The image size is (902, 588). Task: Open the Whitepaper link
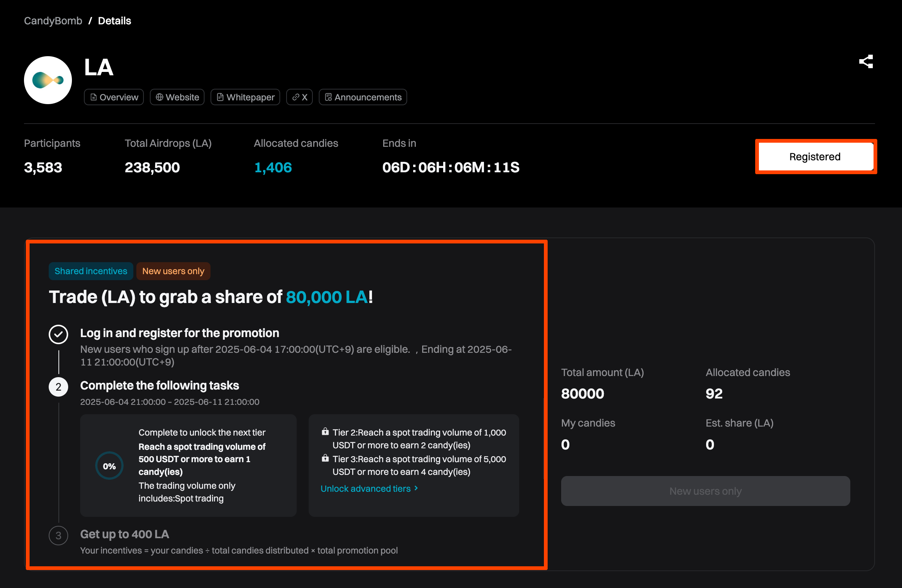(x=245, y=97)
